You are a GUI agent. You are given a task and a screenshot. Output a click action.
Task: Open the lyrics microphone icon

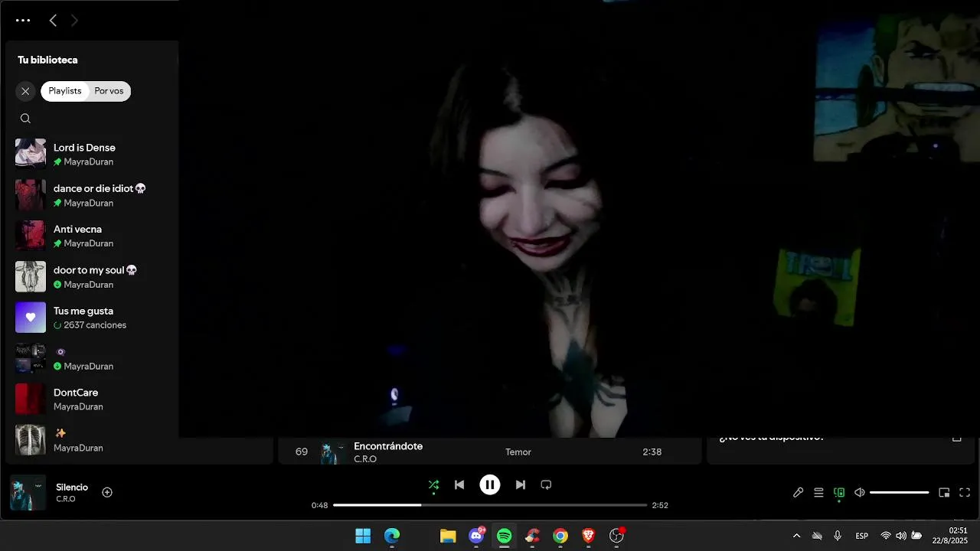(x=798, y=493)
